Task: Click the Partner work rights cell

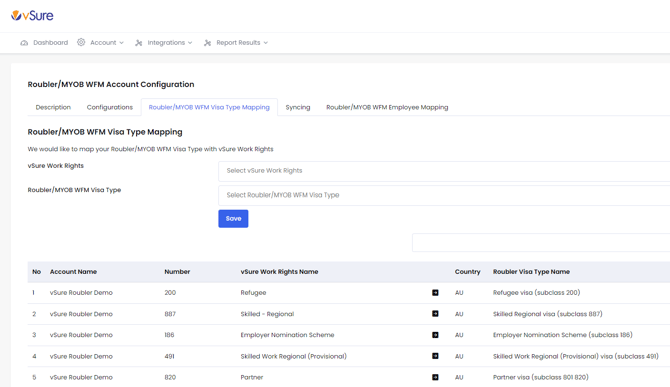Action: click(x=252, y=377)
